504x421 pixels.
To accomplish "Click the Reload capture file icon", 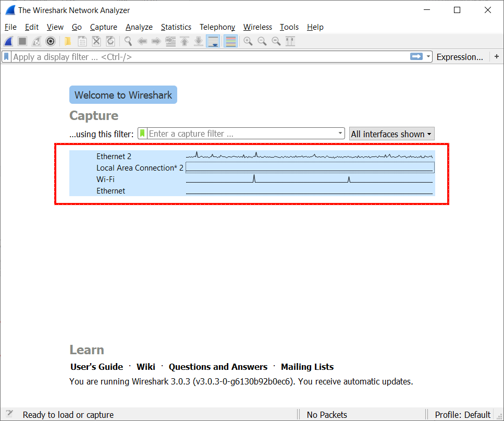I will tap(110, 41).
